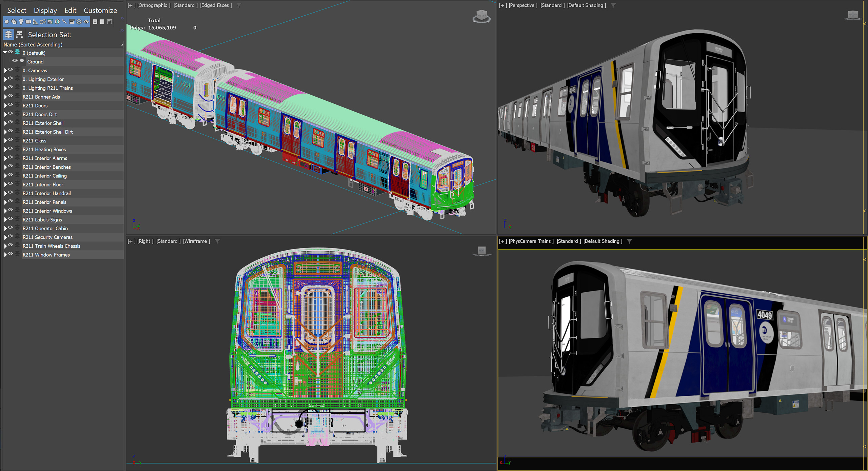Switch to Sort by Hierarchy view
Screen dimensions: 868x471
19,34
